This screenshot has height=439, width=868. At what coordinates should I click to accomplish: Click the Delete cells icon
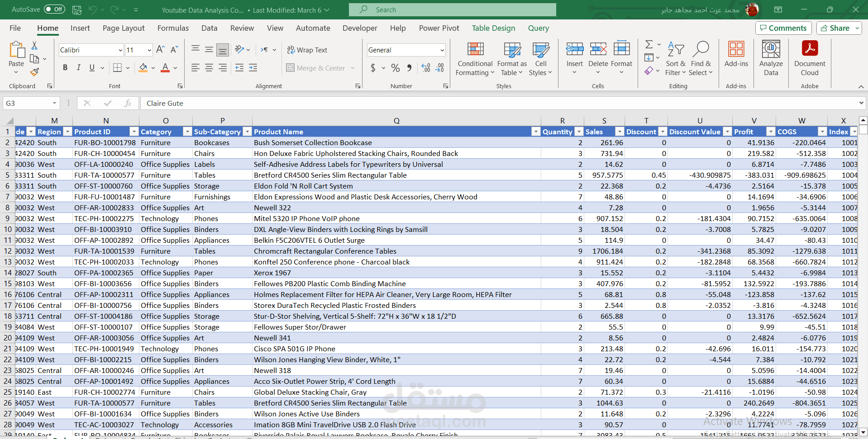598,49
